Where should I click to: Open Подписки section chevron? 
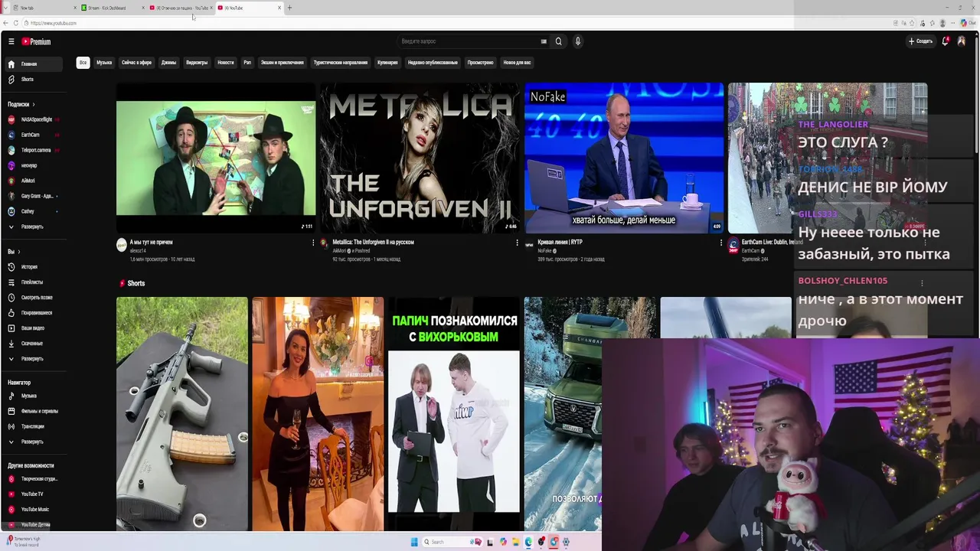coord(34,104)
